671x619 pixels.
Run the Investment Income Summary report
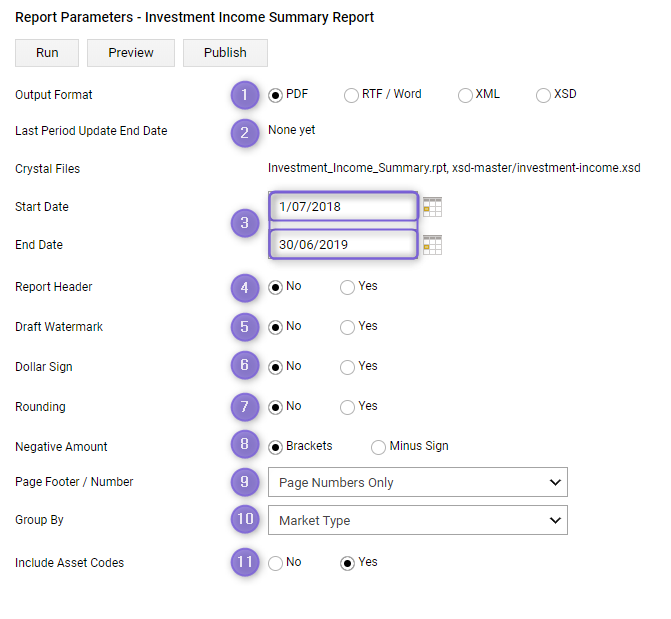(47, 53)
